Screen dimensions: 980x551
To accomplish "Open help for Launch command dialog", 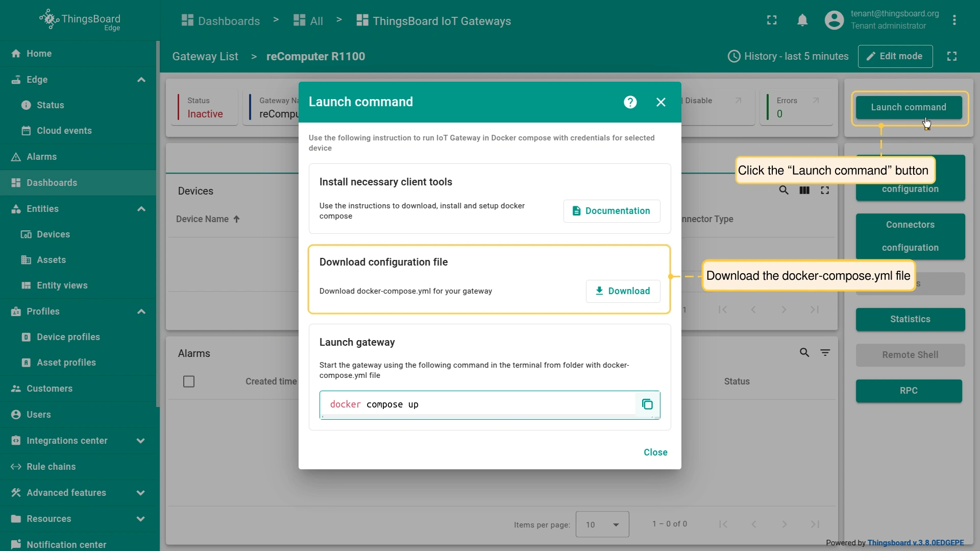I will coord(630,102).
